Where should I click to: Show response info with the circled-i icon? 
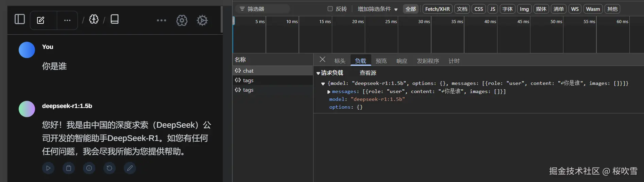coord(89,168)
